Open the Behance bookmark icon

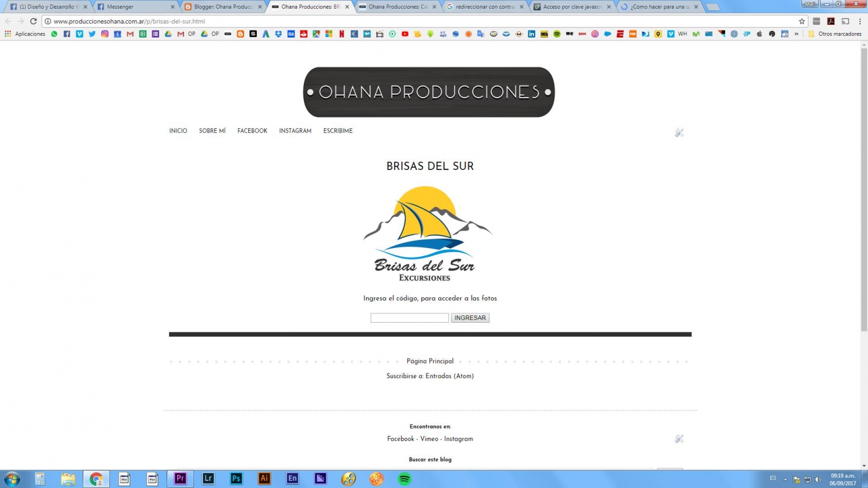pos(291,34)
